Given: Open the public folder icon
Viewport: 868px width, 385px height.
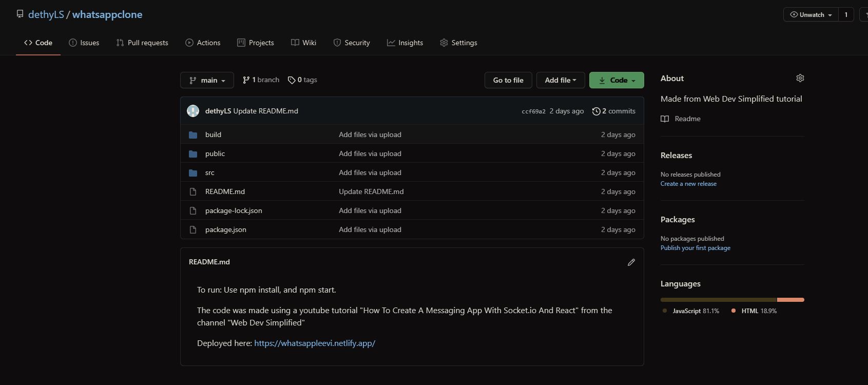Looking at the screenshot, I should point(193,153).
